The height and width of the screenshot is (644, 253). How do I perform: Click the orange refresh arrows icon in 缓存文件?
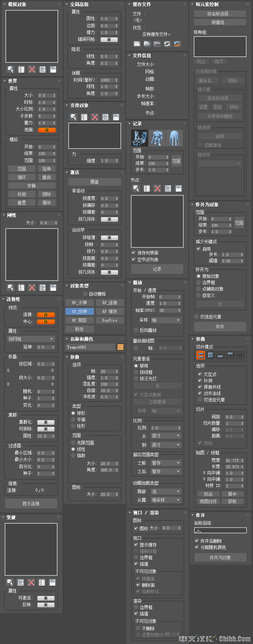click(177, 44)
